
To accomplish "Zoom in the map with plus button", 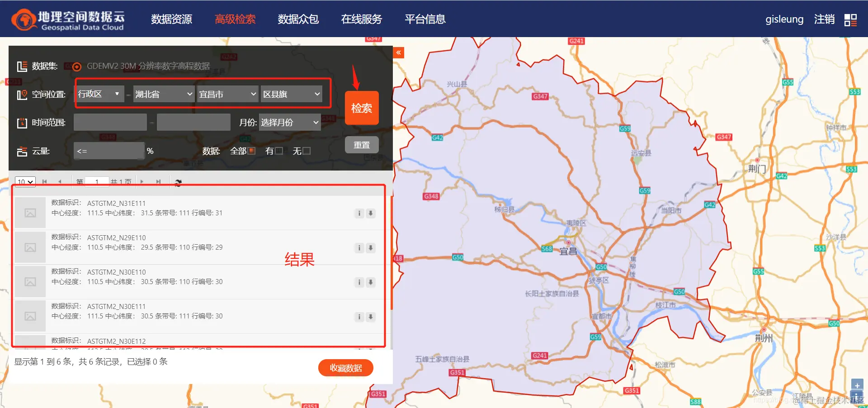I will (857, 385).
